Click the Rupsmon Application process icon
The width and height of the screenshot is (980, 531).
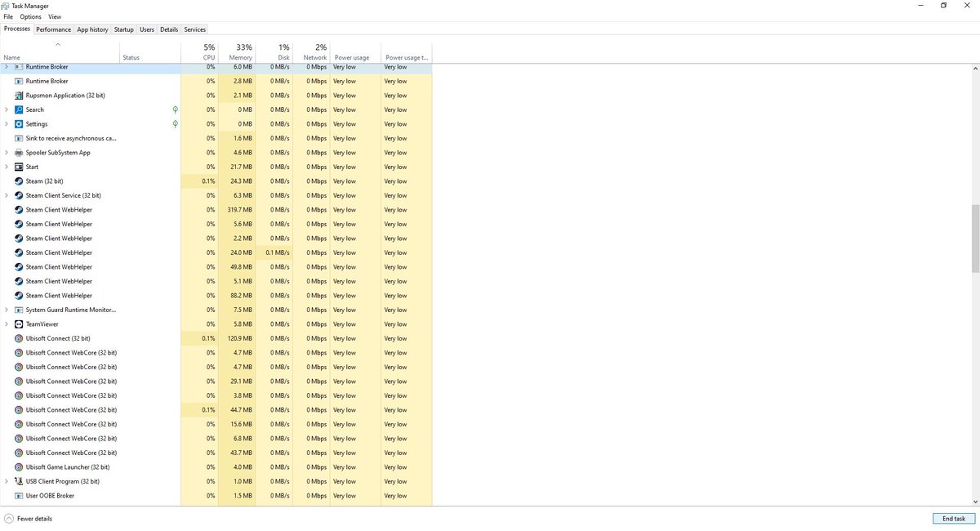coord(19,96)
